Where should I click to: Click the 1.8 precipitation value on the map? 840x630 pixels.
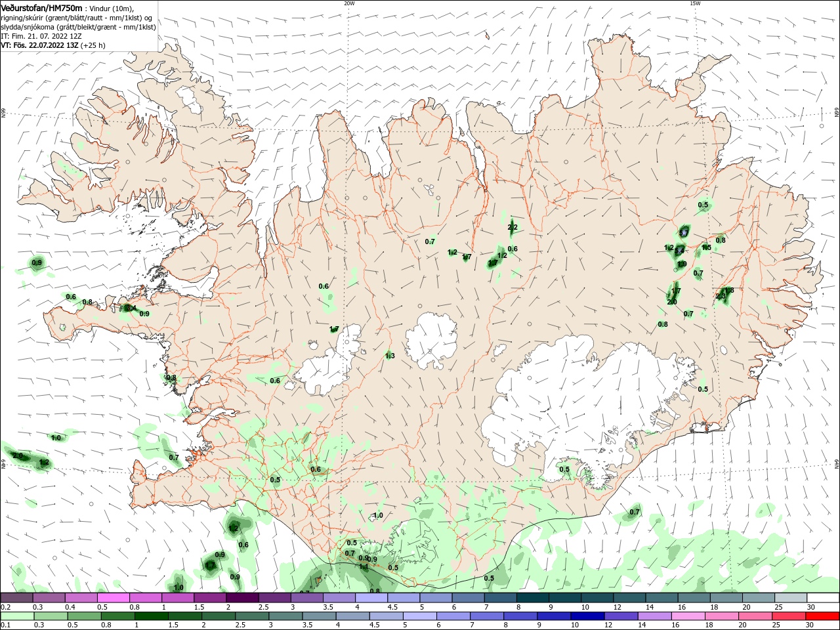point(729,290)
